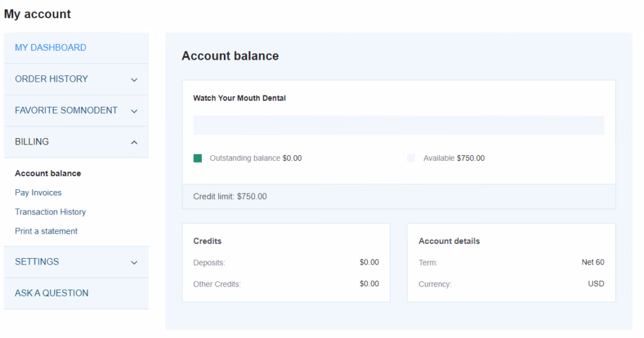Expand the Order History chevron
The height and width of the screenshot is (338, 644).
tap(134, 80)
